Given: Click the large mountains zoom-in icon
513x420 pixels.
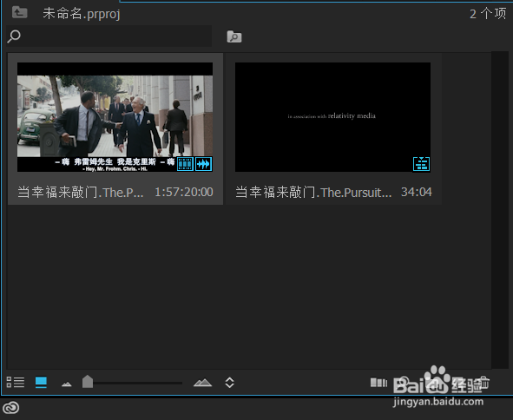Looking at the screenshot, I should tap(202, 383).
